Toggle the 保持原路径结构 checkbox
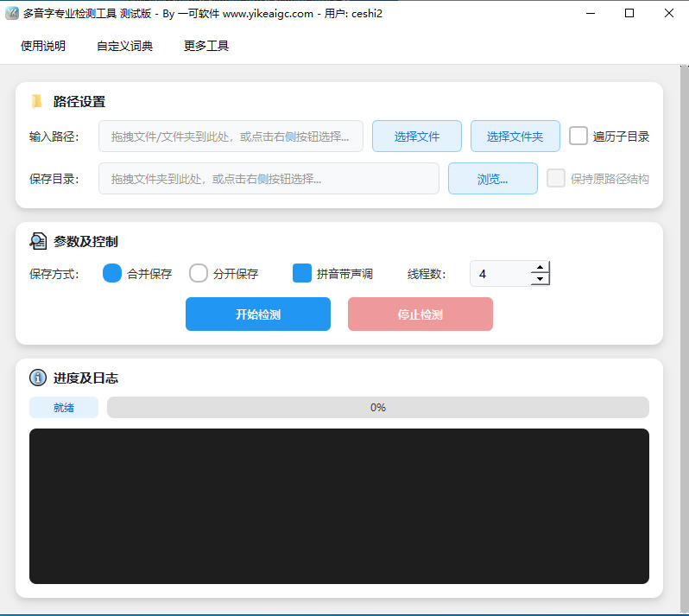Image resolution: width=689 pixels, height=616 pixels. tap(556, 178)
